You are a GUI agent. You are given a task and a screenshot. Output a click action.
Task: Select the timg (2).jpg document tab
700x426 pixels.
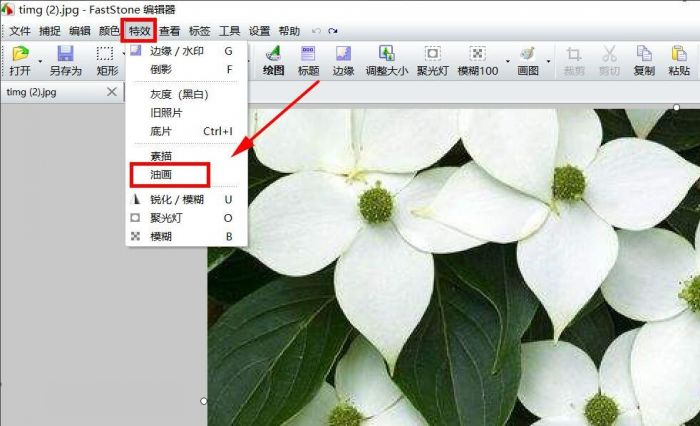[62, 92]
